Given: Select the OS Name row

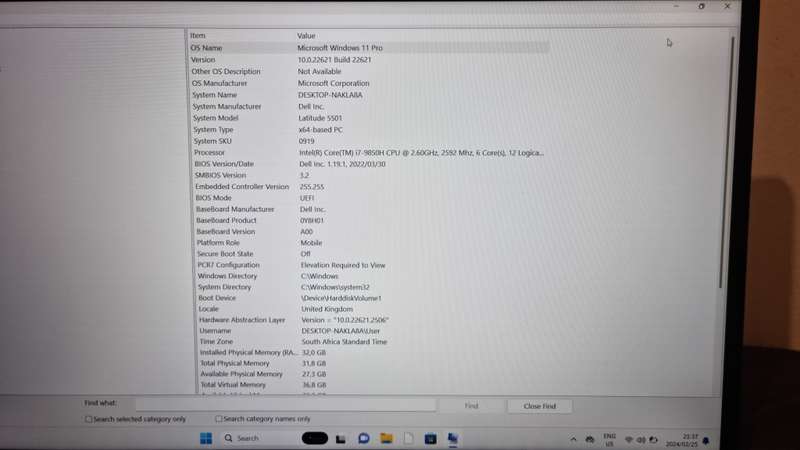Looking at the screenshot, I should [x=370, y=47].
